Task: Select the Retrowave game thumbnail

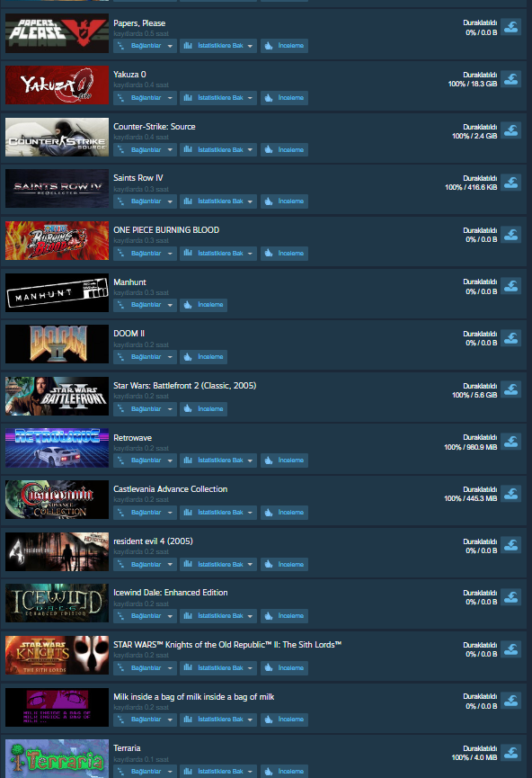Action: 57,448
